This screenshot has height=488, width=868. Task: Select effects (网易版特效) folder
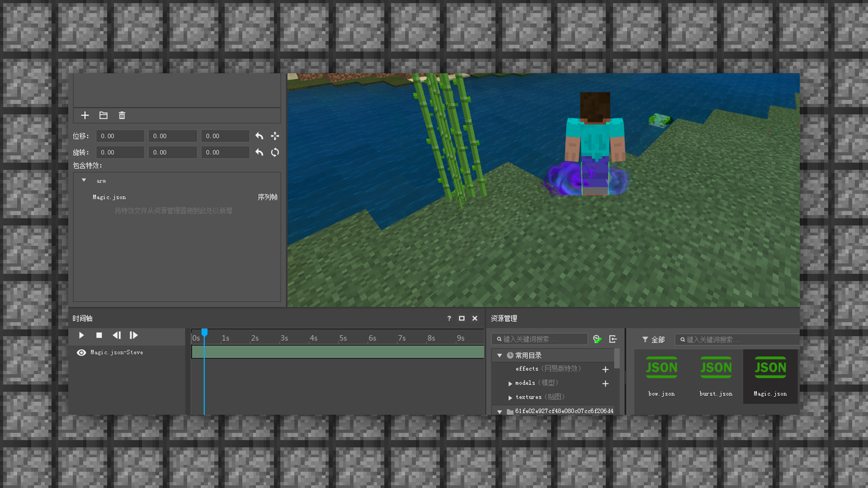tap(548, 369)
